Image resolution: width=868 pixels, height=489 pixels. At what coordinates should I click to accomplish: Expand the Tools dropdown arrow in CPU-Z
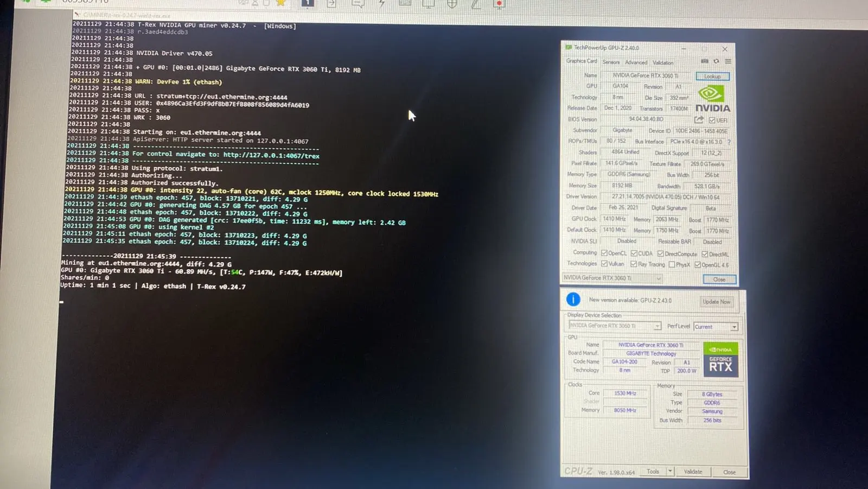[x=671, y=471]
